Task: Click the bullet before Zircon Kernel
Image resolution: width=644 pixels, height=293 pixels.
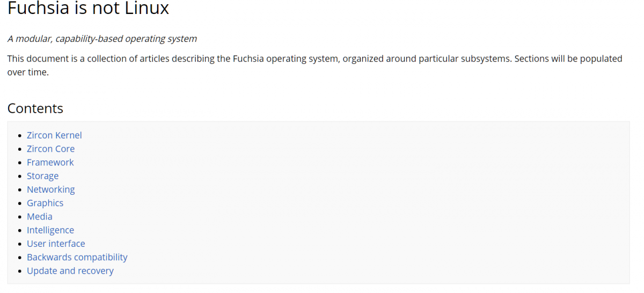Action: click(x=20, y=136)
